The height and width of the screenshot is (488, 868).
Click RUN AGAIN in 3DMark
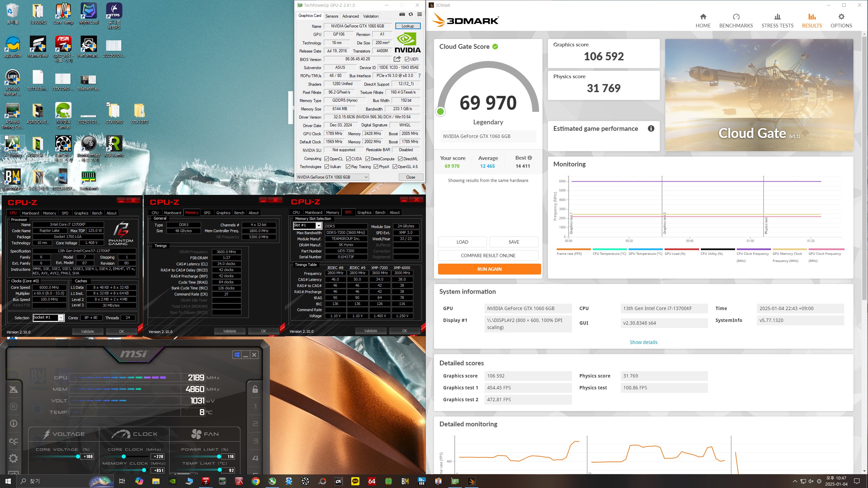click(x=489, y=269)
